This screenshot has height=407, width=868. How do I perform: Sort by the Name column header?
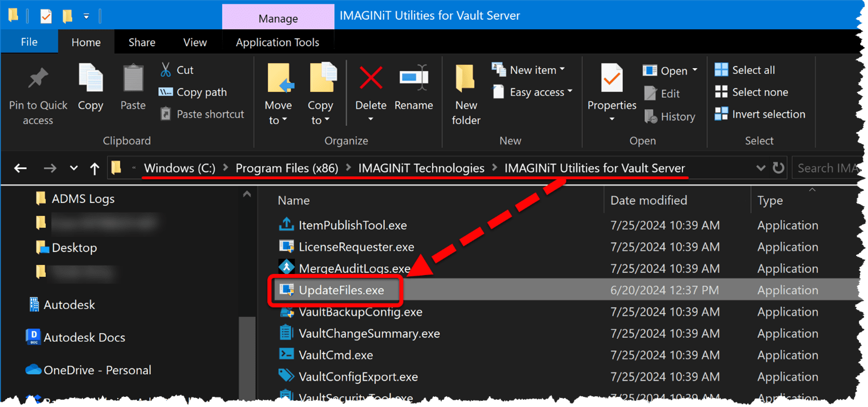(294, 200)
